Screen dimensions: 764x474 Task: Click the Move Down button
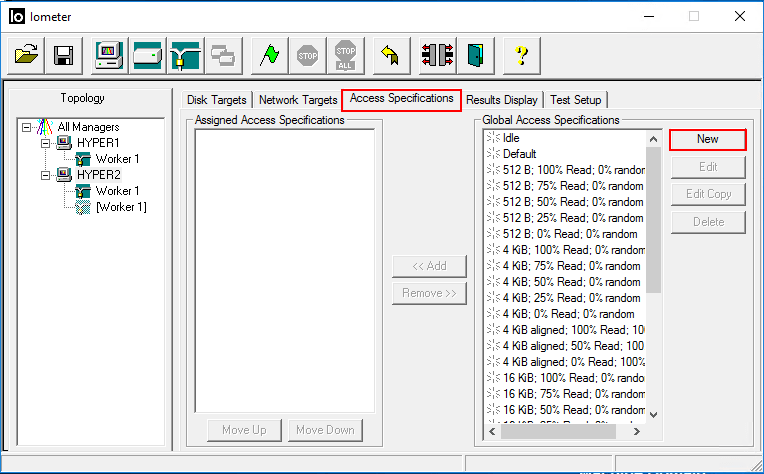[x=325, y=430]
